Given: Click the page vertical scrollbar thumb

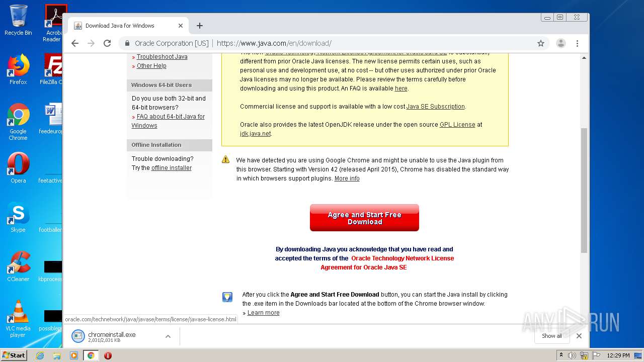Looking at the screenshot, I should pos(584,190).
